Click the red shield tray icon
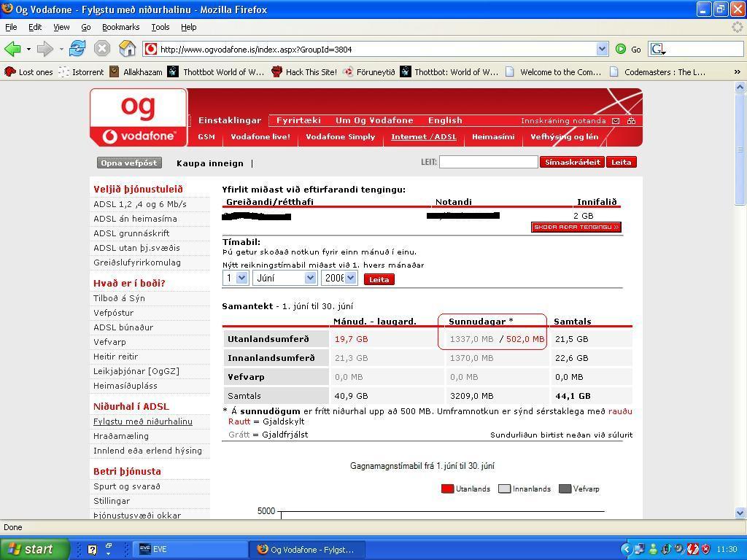Viewport: 747px width, 560px height. pos(705,549)
